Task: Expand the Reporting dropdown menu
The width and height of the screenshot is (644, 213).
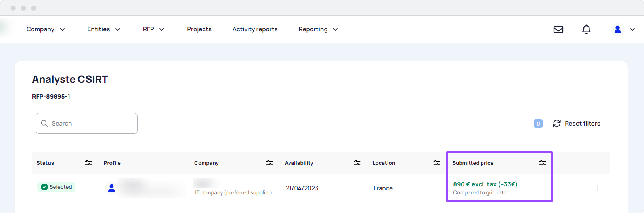Action: click(318, 29)
